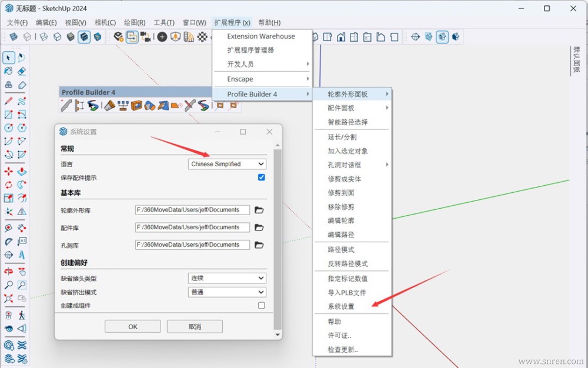Image resolution: width=588 pixels, height=368 pixels.
Task: Select the Walk tool
Action: click(22, 315)
